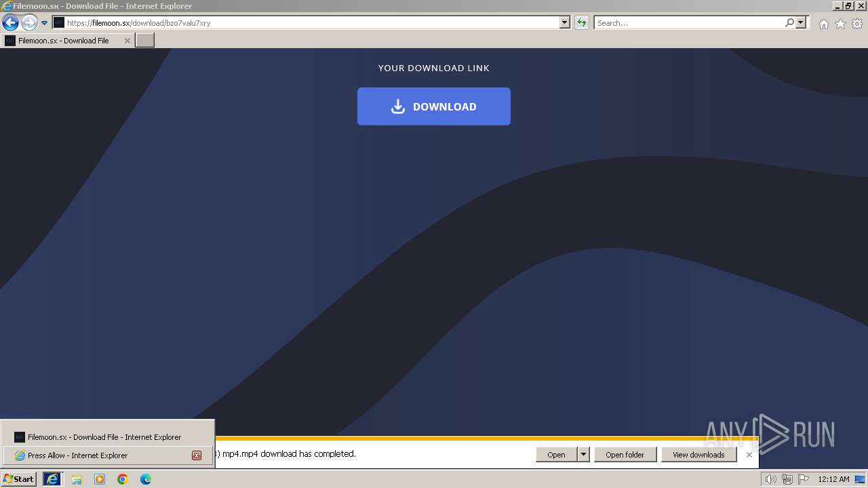The image size is (868, 488).
Task: Click the Open button in download bar
Action: point(556,455)
